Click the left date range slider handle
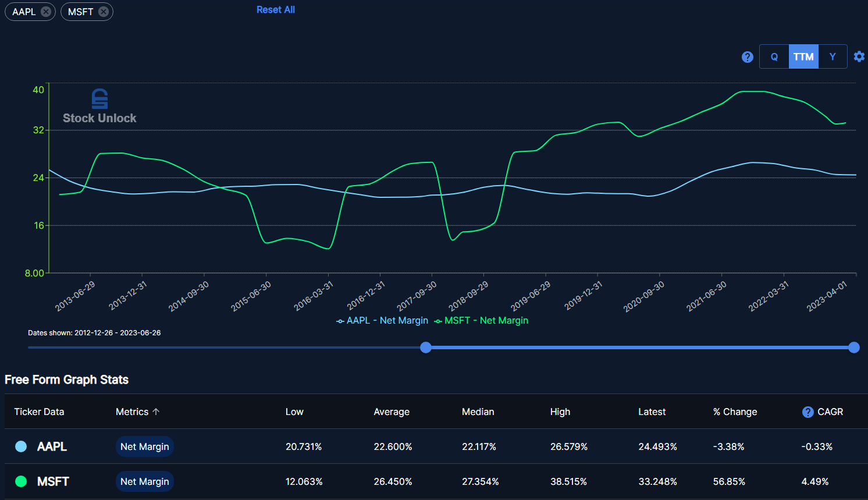The image size is (868, 500). click(426, 347)
